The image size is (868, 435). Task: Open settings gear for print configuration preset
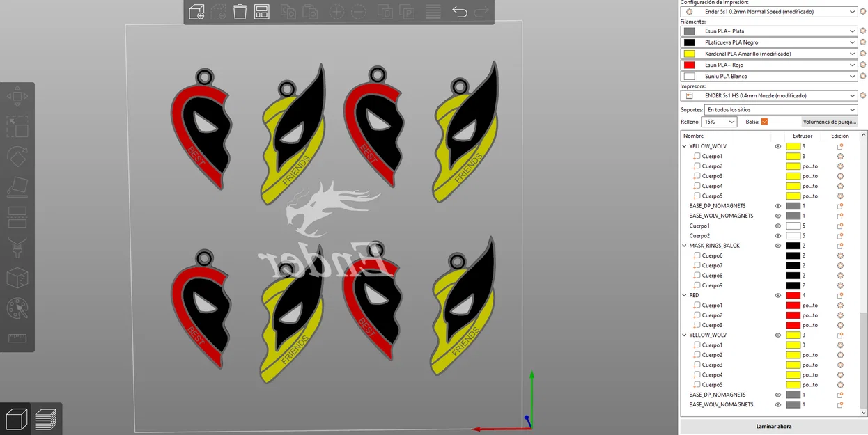pyautogui.click(x=863, y=12)
